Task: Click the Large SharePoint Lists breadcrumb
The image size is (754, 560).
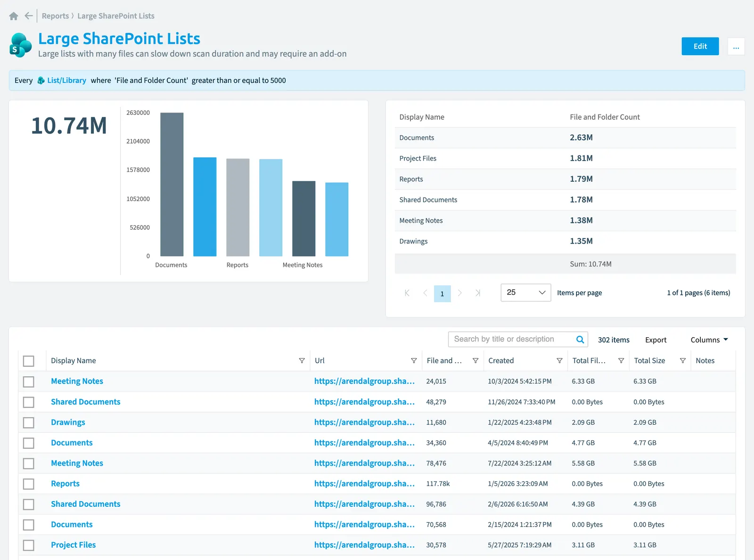Action: 116,16
